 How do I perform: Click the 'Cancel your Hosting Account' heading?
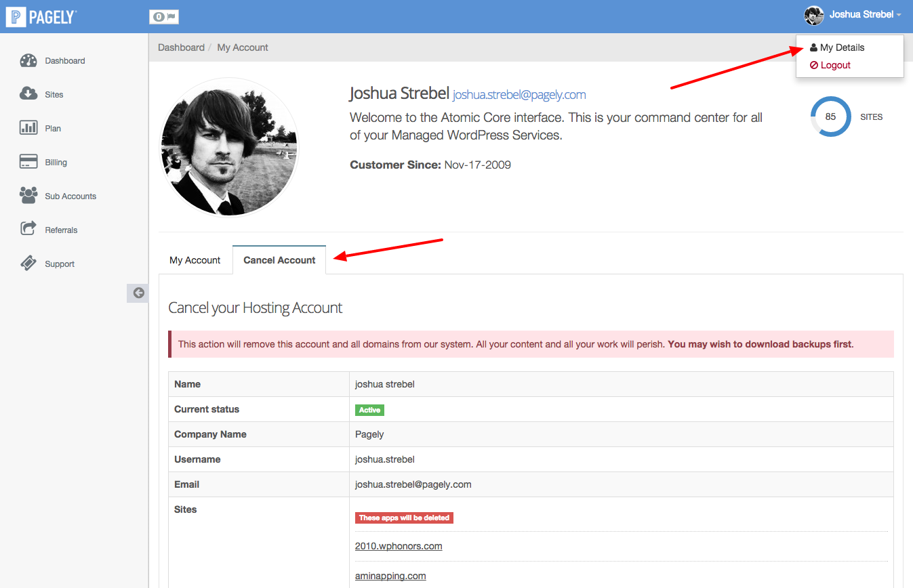(255, 308)
